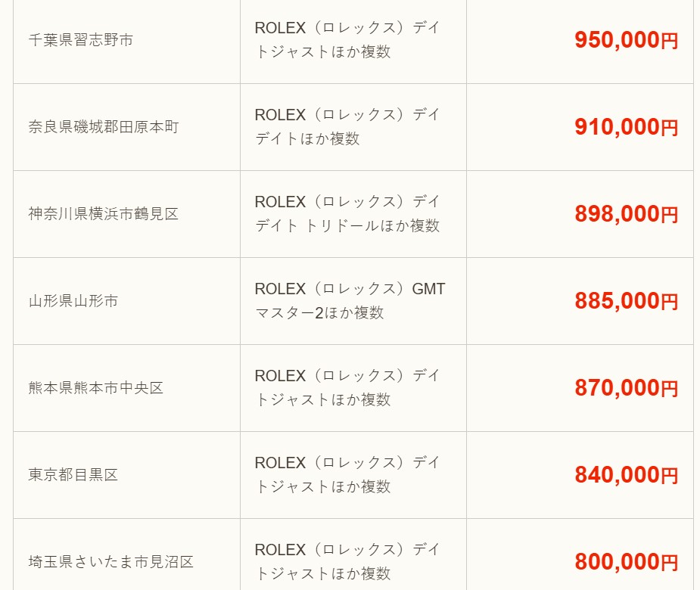
Task: Click the デイデイトほか複数 item in 奈良県 row
Action: 347,127
